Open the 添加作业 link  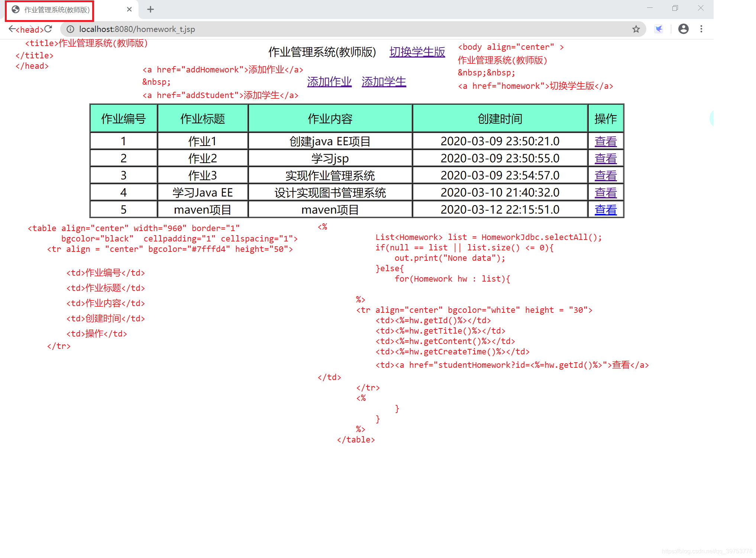(329, 82)
